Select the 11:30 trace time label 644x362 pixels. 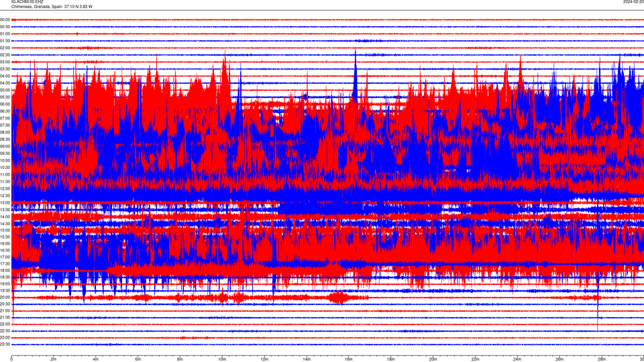point(5,182)
